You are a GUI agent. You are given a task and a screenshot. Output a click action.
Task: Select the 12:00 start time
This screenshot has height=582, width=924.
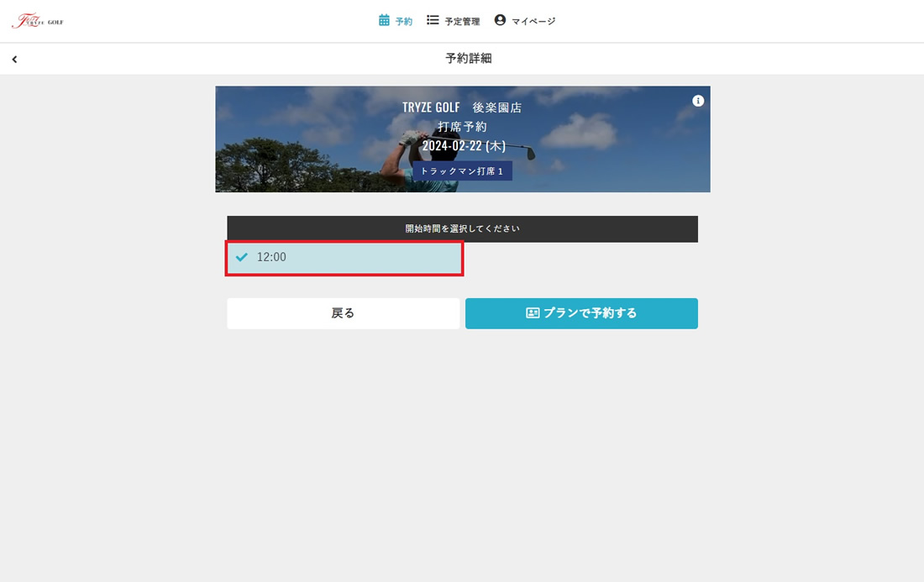click(344, 258)
